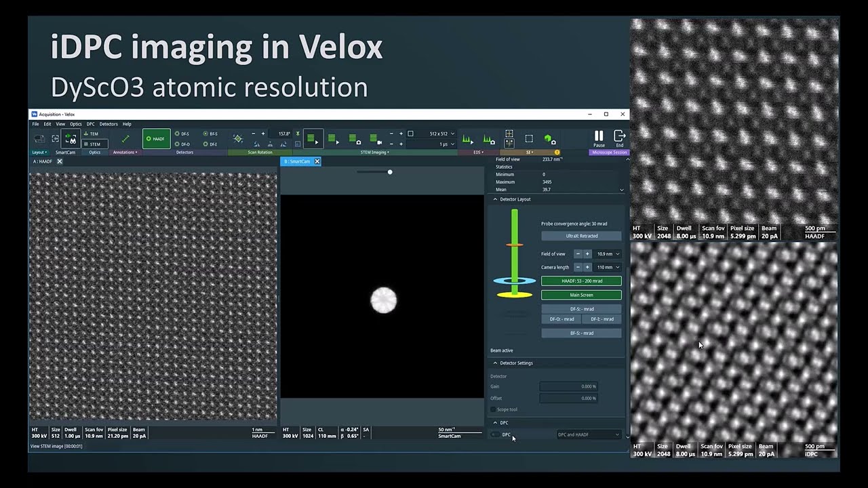Open the 512 x 512 frame size dropdown
Viewport: 868px width, 488px height.
[x=431, y=134]
